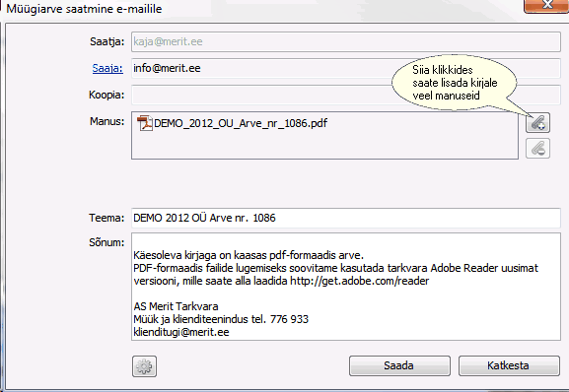Add another attachment with paperclip plus icon

tap(537, 122)
